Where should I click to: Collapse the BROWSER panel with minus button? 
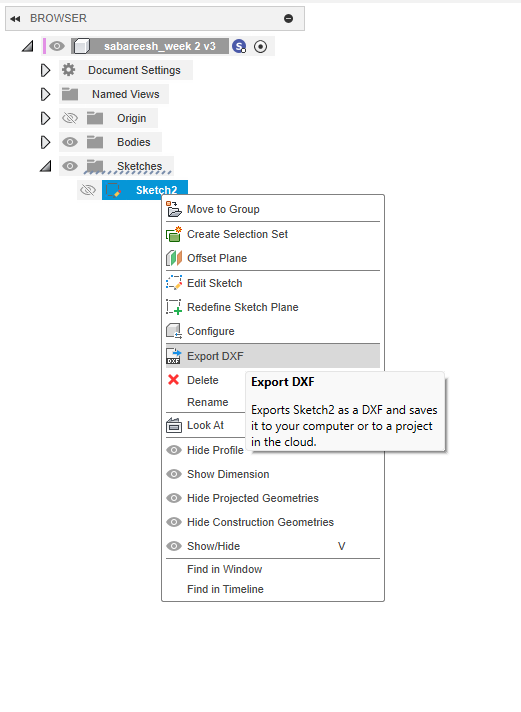(x=288, y=18)
